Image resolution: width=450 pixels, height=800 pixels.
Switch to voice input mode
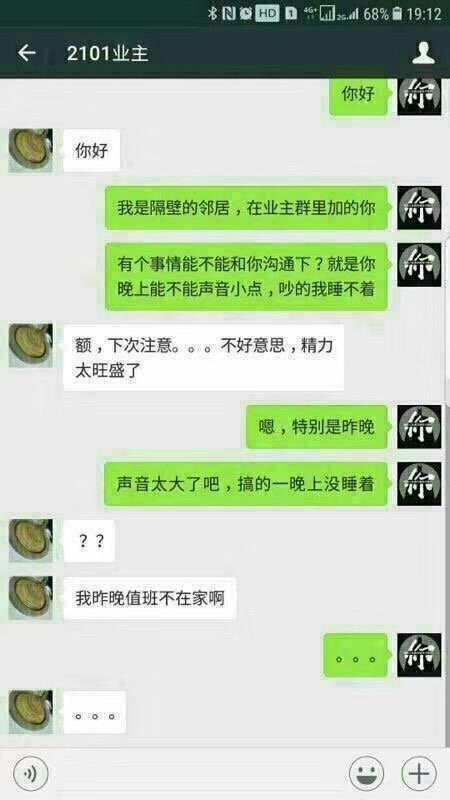(x=31, y=773)
